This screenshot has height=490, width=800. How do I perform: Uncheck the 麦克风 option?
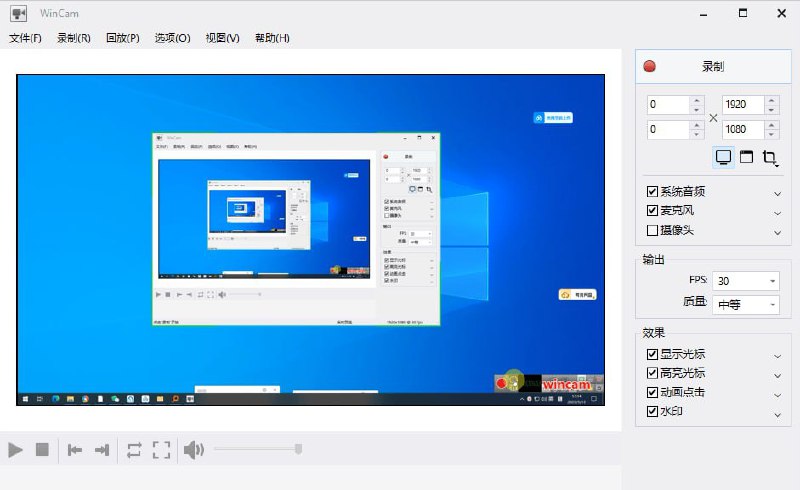pyautogui.click(x=653, y=212)
